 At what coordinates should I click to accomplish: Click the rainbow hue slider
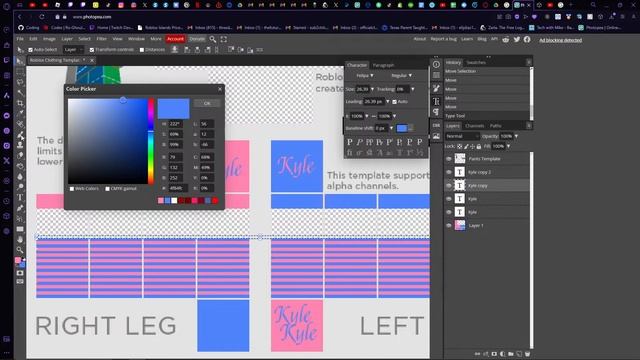coord(151,141)
